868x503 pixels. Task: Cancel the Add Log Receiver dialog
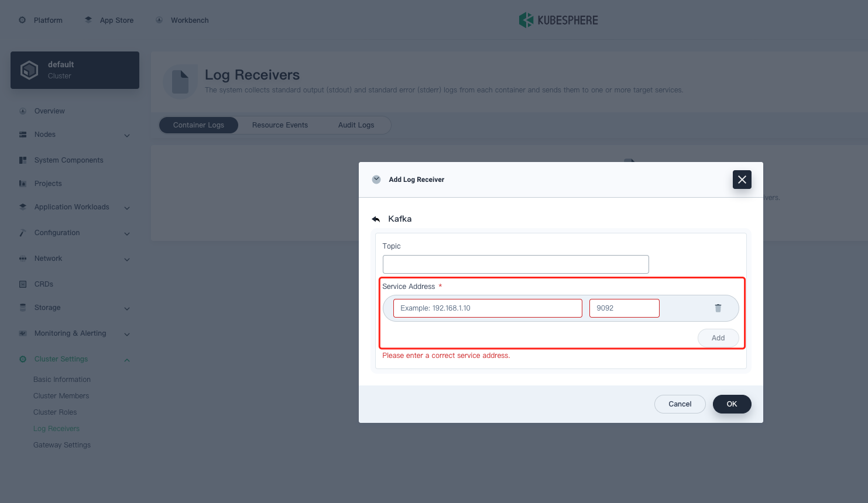click(680, 404)
